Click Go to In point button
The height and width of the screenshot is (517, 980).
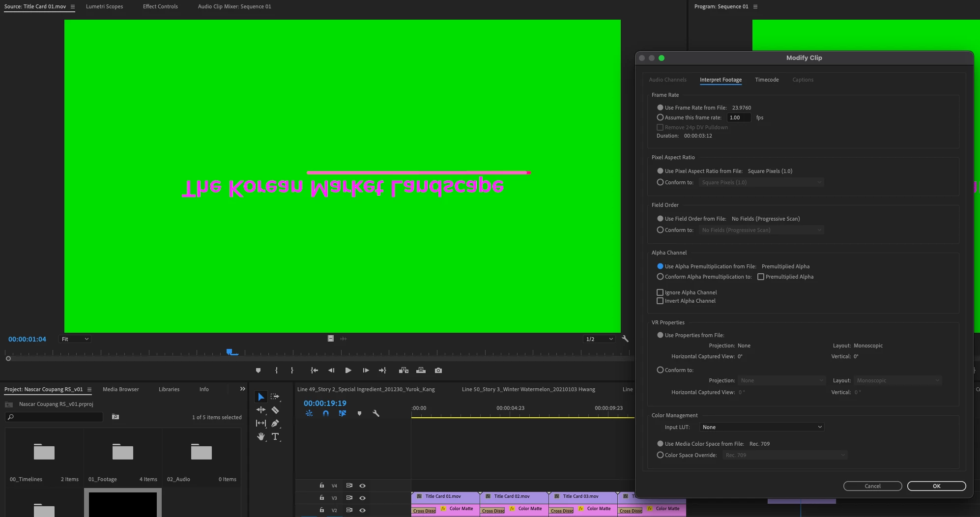coord(315,371)
